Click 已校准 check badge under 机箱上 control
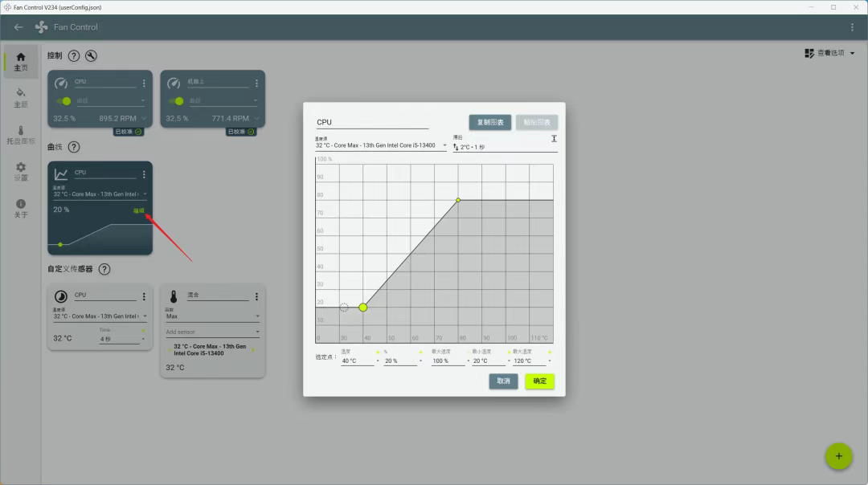The height and width of the screenshot is (485, 868). tap(241, 132)
